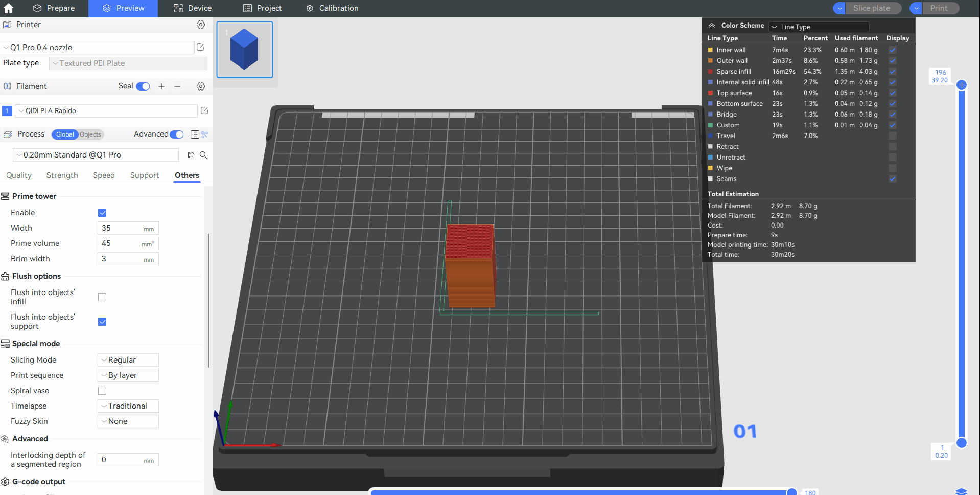
Task: Select the plate 1 thumbnail
Action: pos(245,50)
